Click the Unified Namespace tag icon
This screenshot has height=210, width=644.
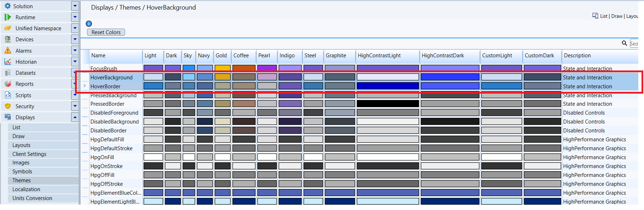[7, 28]
